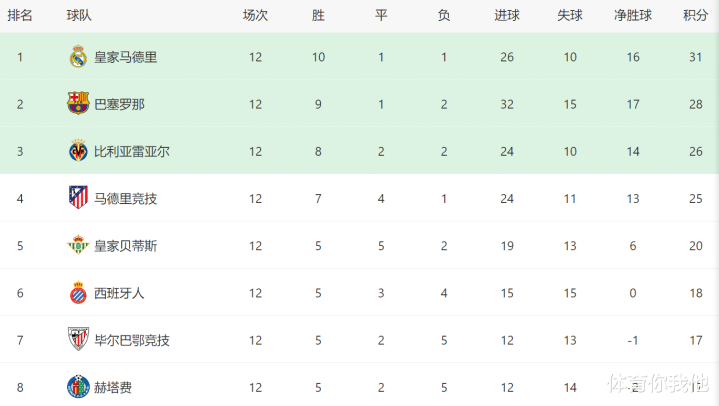This screenshot has width=719, height=406.
Task: Sort by the 净胜球 column header
Action: pos(632,16)
